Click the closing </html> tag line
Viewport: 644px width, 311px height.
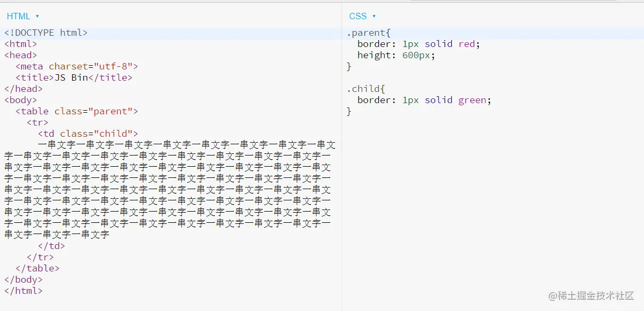coord(24,291)
